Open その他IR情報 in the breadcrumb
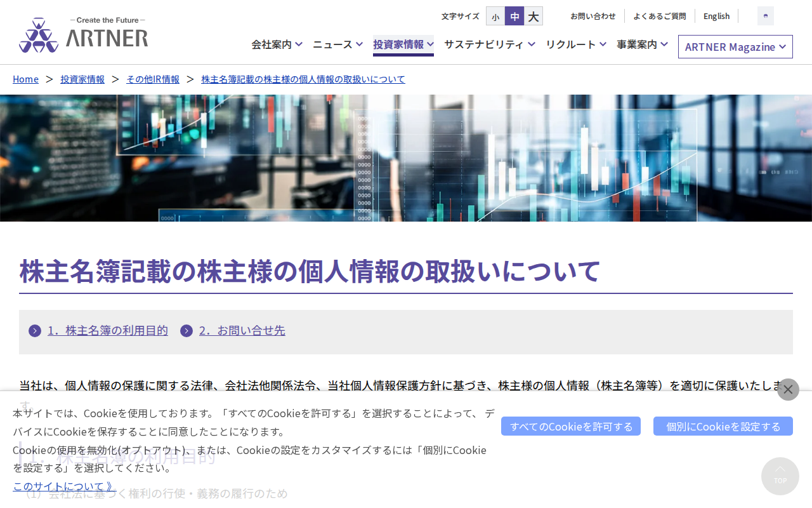This screenshot has height=508, width=812. [x=153, y=79]
